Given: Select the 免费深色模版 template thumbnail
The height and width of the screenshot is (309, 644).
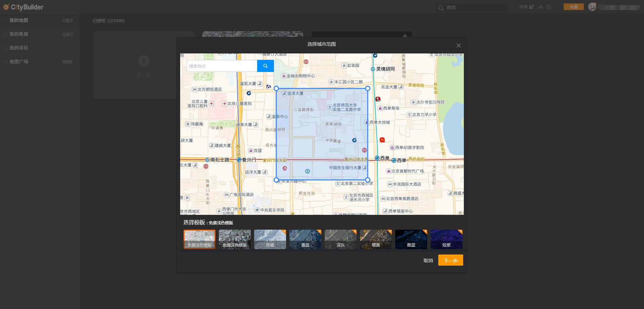Looking at the screenshot, I should pos(235,239).
